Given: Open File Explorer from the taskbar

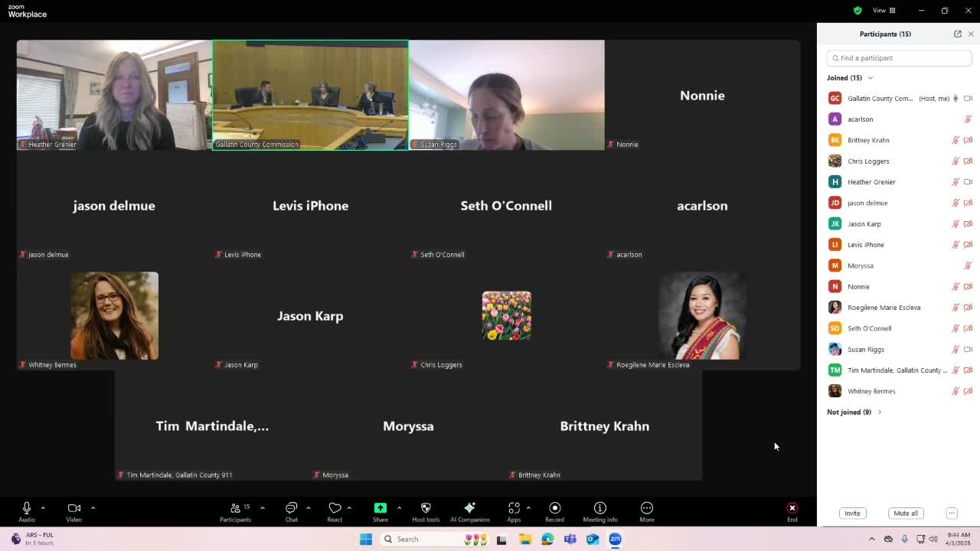Looking at the screenshot, I should [524, 539].
